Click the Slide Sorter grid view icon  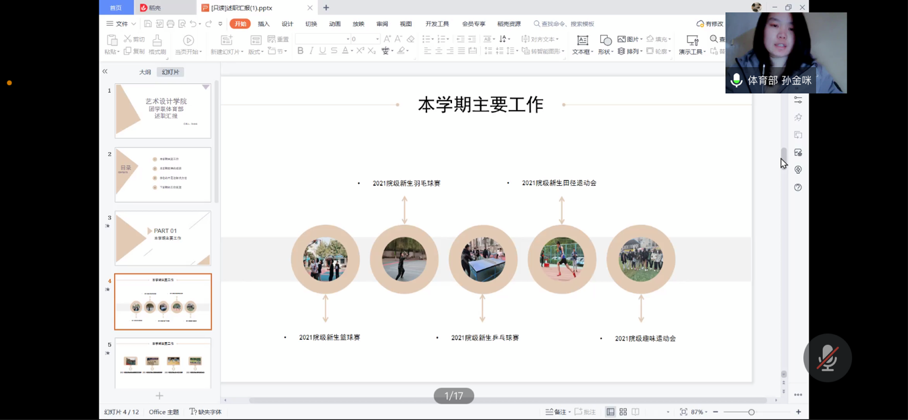pyautogui.click(x=623, y=412)
